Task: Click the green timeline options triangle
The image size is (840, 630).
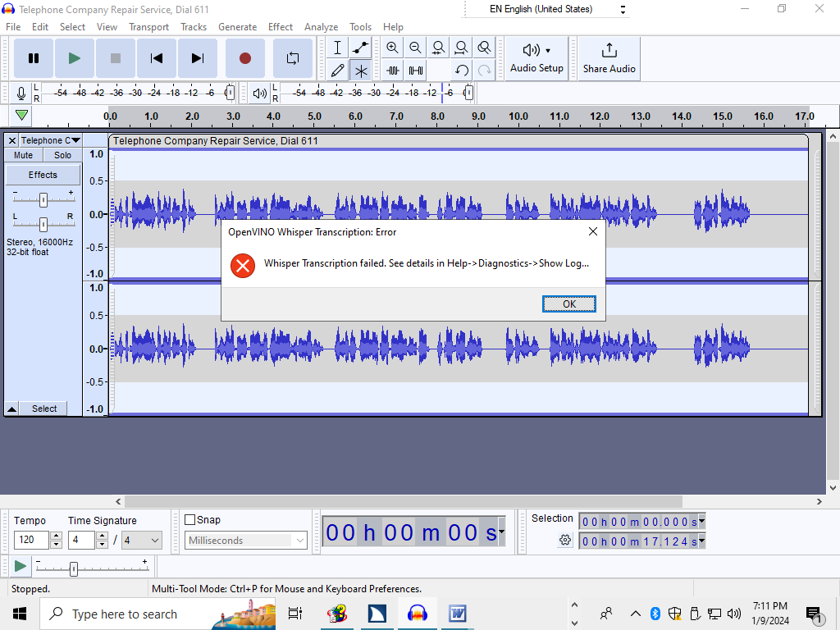Action: [x=22, y=115]
